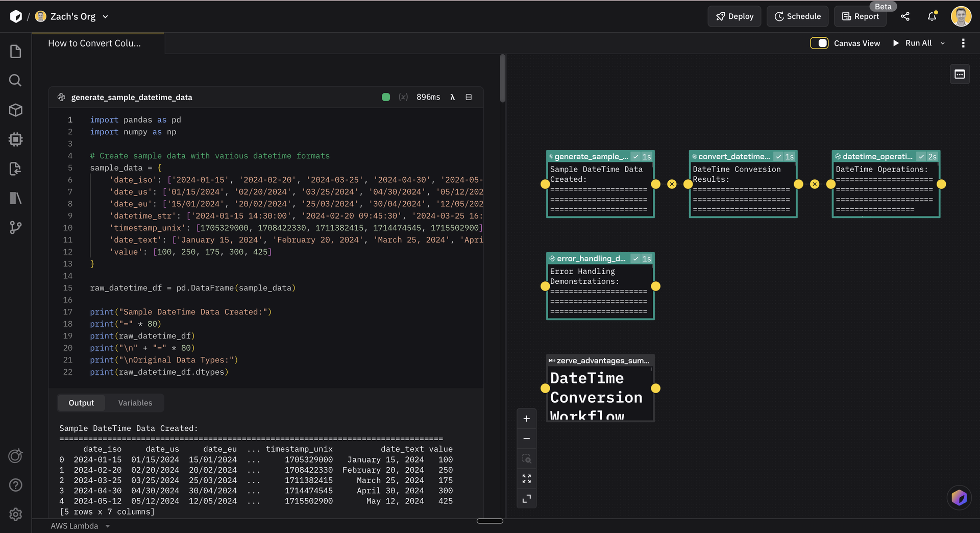Select the zerve_advantages_sum canvas node
The width and height of the screenshot is (980, 533).
coord(600,389)
